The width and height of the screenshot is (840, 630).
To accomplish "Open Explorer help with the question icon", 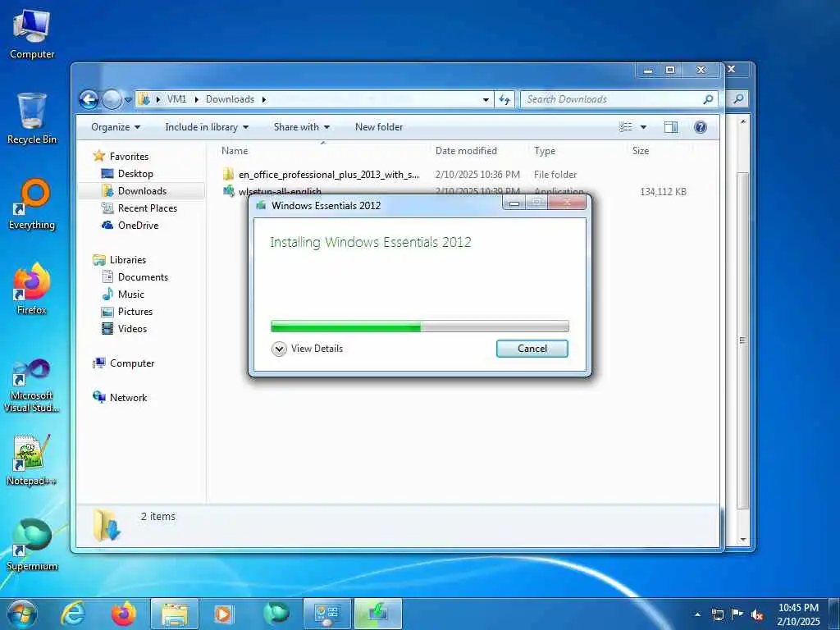I will 701,127.
